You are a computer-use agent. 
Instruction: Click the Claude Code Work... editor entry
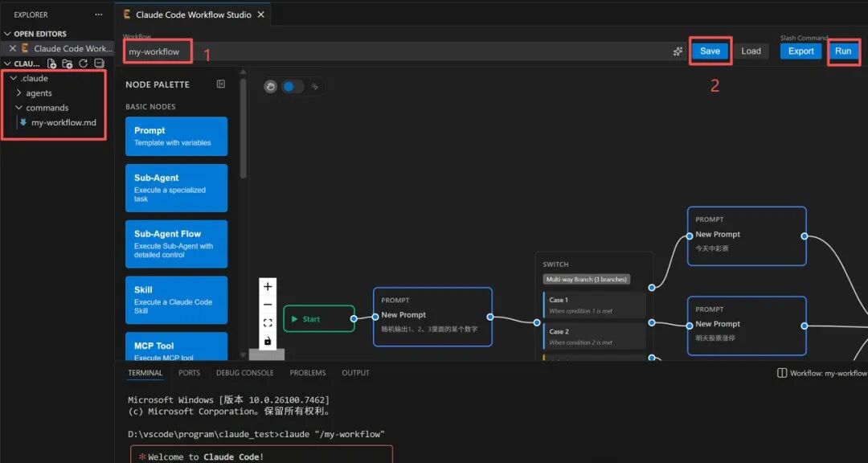73,49
